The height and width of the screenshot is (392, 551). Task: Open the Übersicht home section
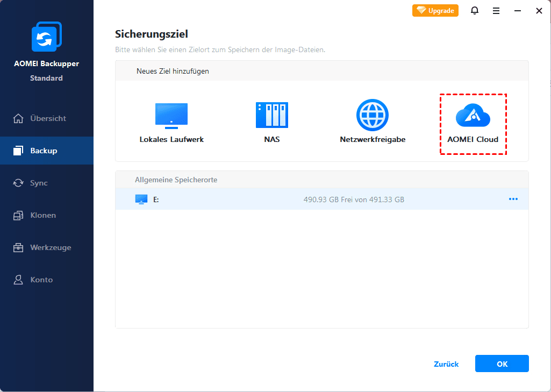pyautogui.click(x=47, y=118)
